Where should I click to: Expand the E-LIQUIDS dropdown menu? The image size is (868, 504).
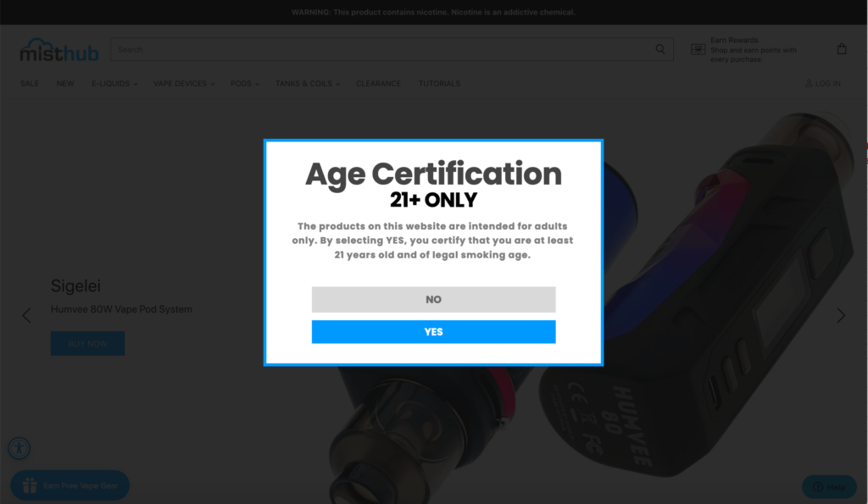(x=114, y=83)
